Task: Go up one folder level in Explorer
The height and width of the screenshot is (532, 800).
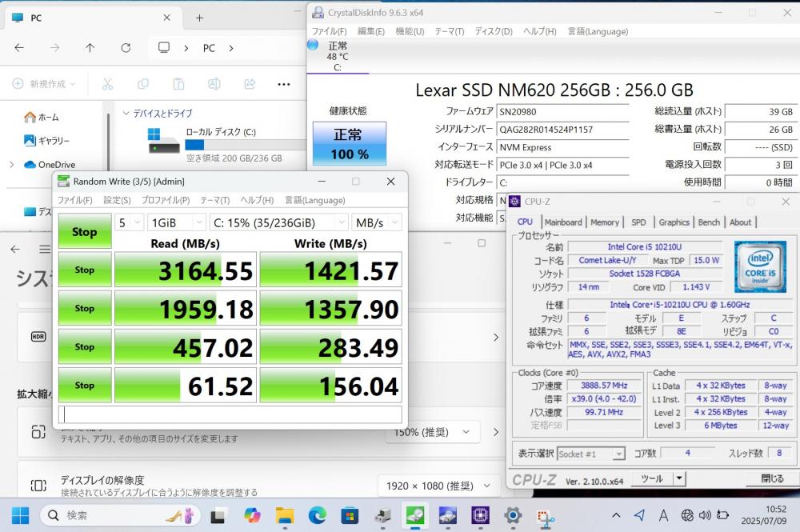Action: (x=90, y=48)
